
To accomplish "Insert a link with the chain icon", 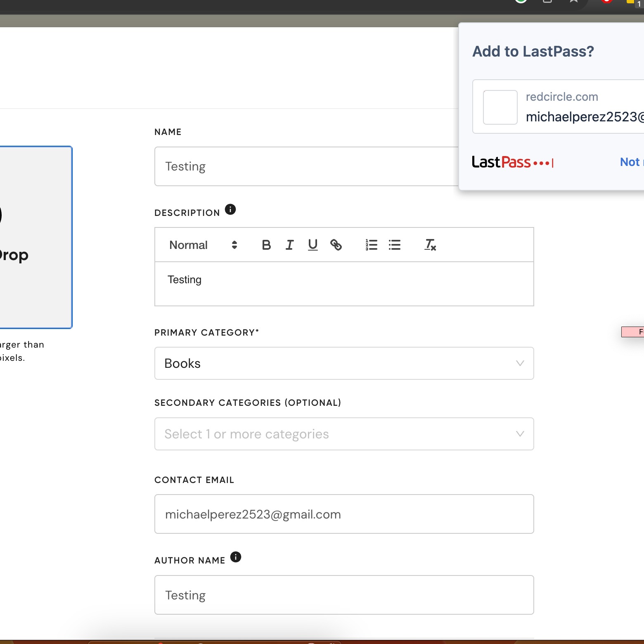I will click(336, 245).
